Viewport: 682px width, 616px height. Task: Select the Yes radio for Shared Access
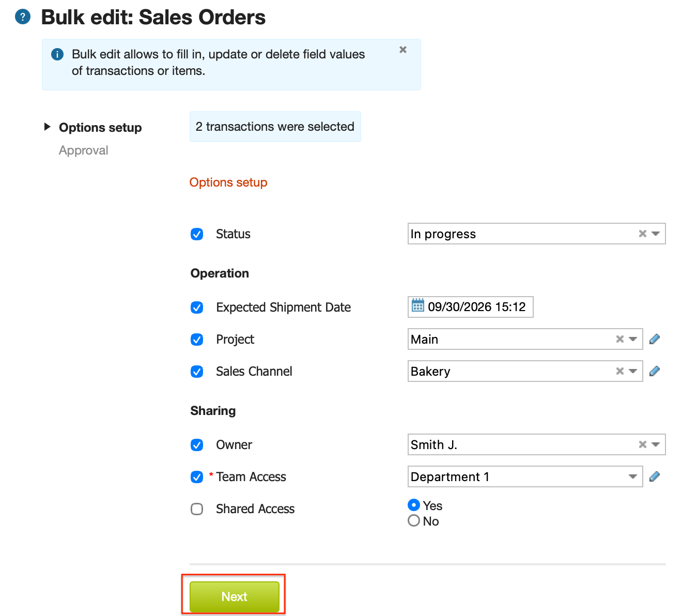click(x=414, y=505)
